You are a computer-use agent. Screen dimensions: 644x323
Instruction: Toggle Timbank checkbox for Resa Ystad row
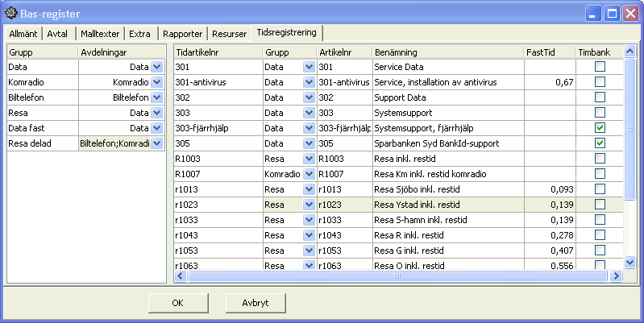[600, 205]
